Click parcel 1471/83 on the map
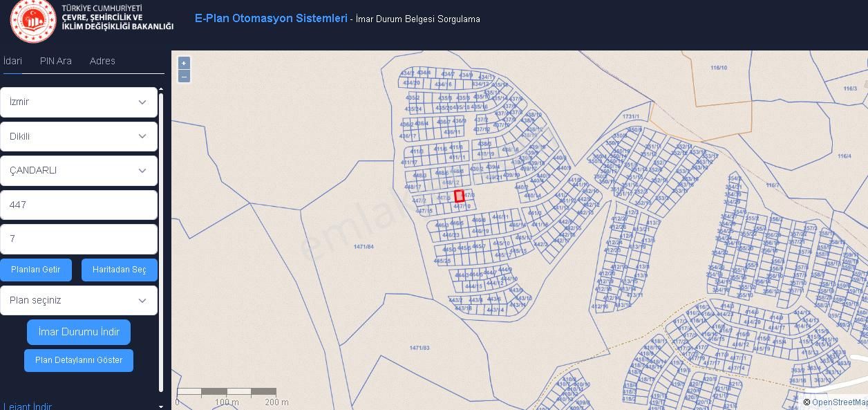 pos(419,348)
